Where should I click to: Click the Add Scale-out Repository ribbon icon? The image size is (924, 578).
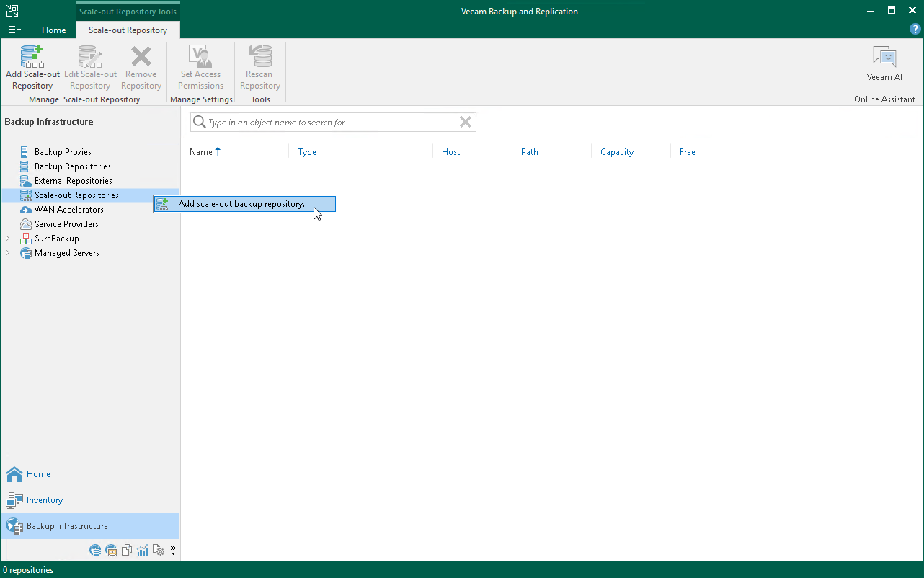pos(32,65)
